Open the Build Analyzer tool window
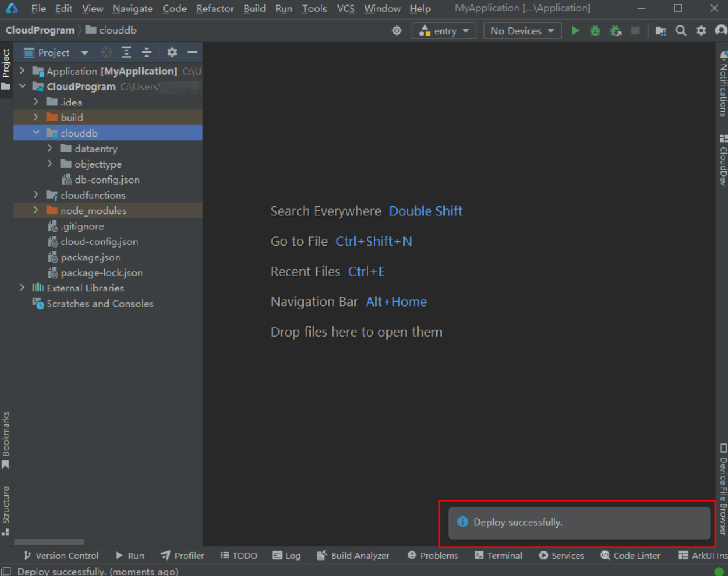The image size is (728, 576). pos(353,556)
